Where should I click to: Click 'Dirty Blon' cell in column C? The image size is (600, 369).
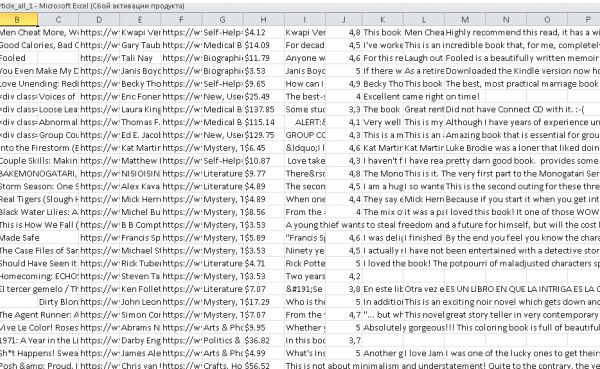58,302
